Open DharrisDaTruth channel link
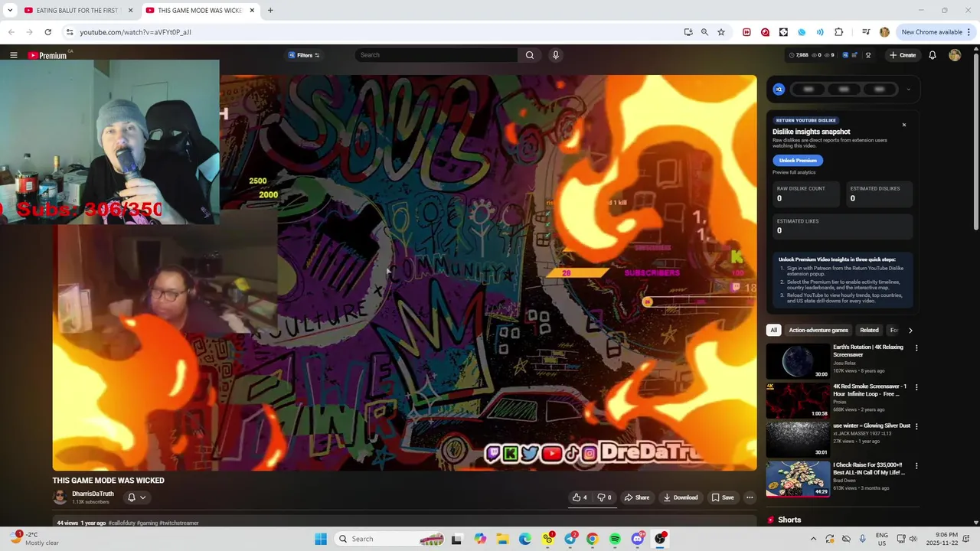The image size is (980, 551). 93,494
